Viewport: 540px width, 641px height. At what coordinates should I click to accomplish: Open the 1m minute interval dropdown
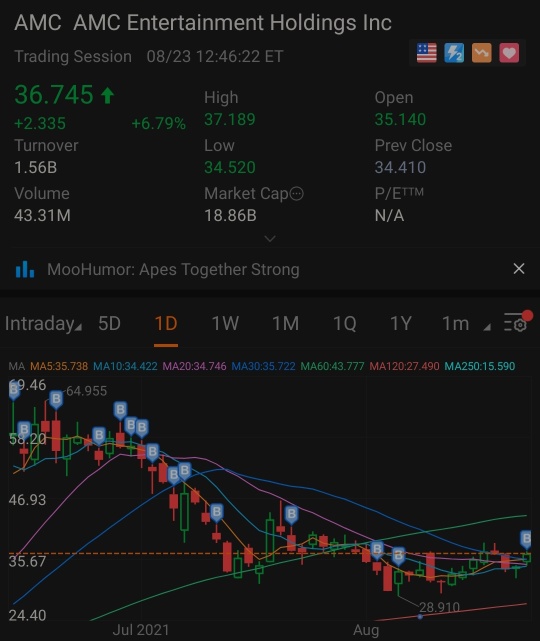click(x=466, y=323)
